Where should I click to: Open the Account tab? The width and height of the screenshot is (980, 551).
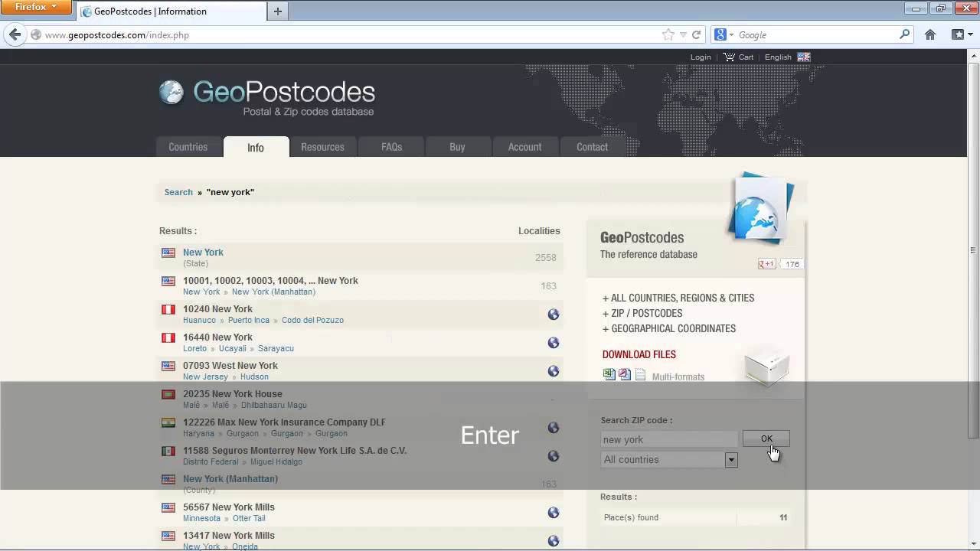(524, 147)
